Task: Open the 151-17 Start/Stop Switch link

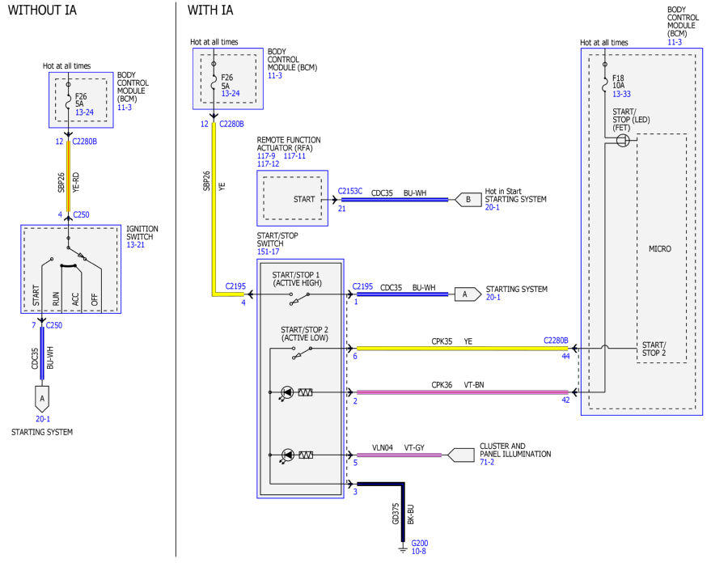Action: [268, 252]
